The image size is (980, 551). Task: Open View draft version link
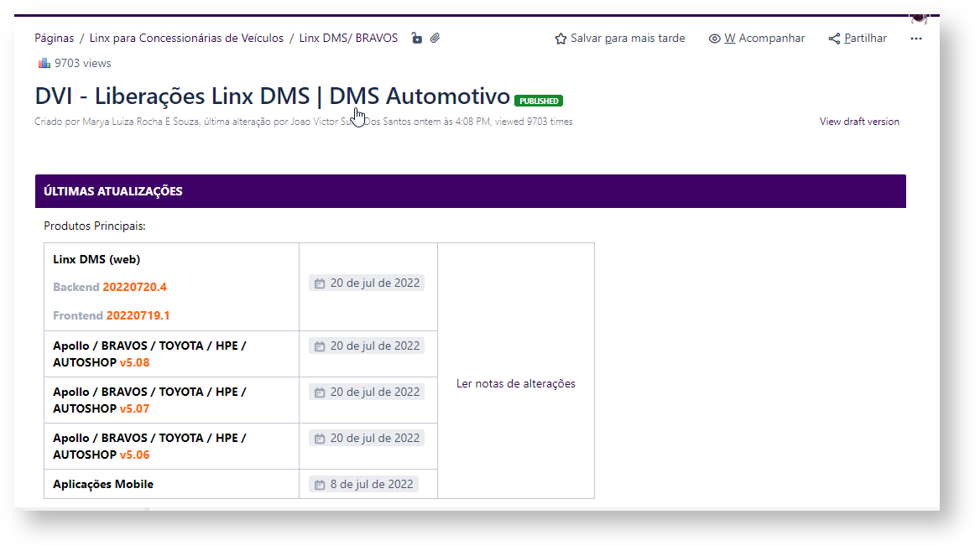(859, 122)
